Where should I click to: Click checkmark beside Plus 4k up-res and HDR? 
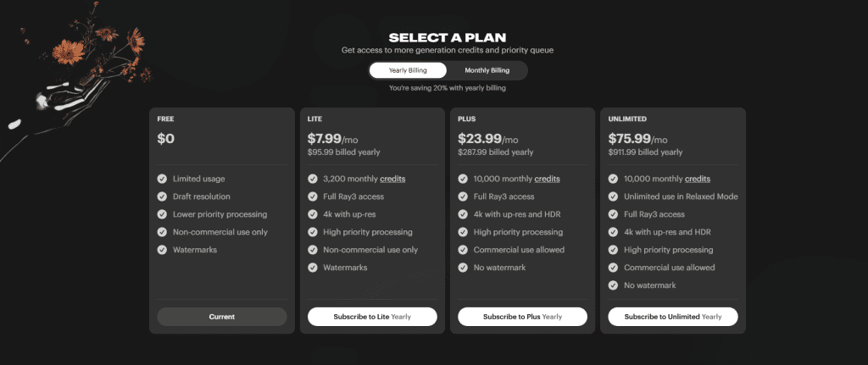pyautogui.click(x=463, y=214)
